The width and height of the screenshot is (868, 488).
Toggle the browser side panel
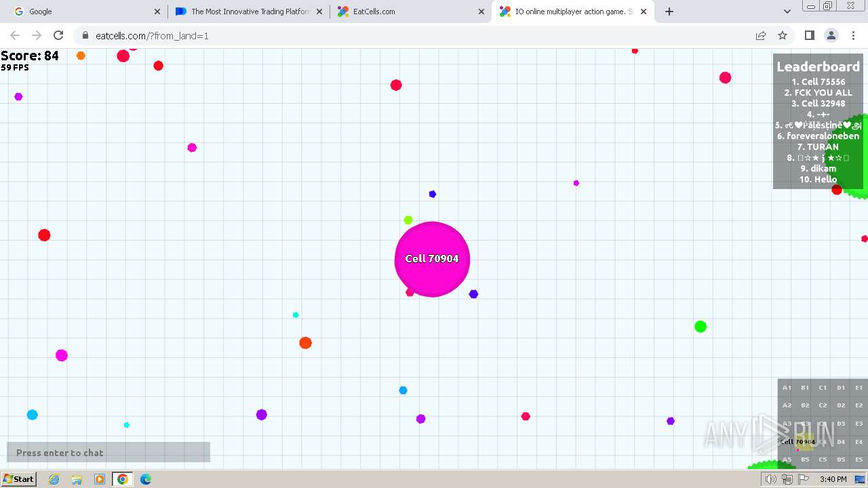pyautogui.click(x=809, y=35)
